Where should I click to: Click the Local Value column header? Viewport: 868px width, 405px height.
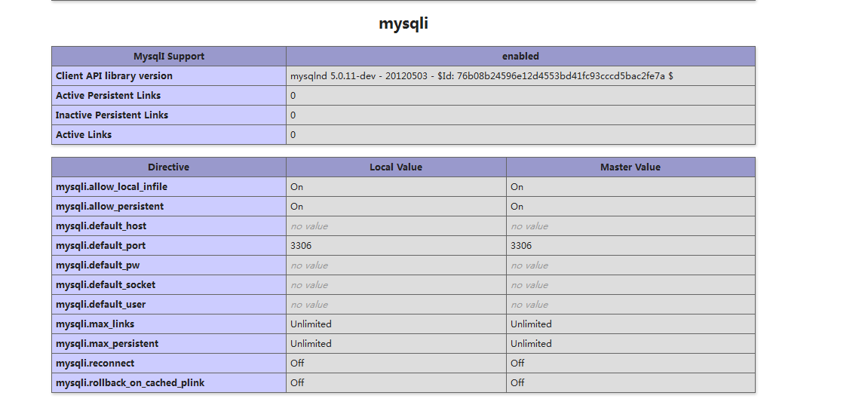pos(396,167)
